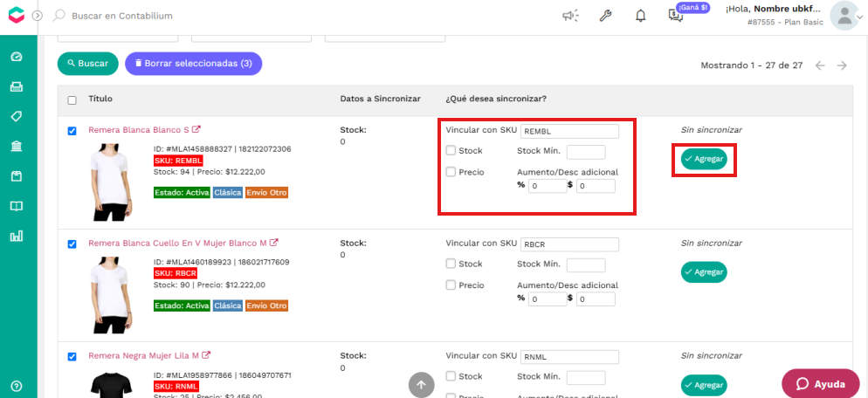Click Agregar for Remera Blanca Cuello En V
The height and width of the screenshot is (398, 868).
[704, 272]
